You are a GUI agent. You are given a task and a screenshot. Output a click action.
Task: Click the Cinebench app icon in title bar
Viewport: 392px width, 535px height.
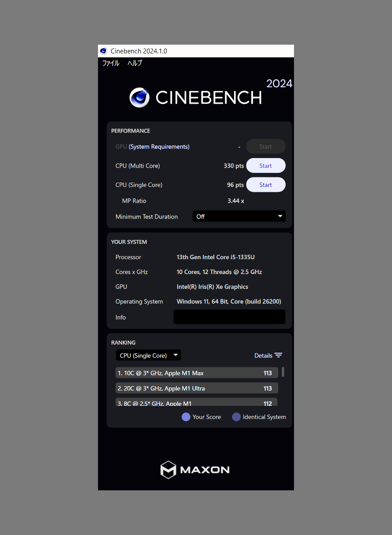pyautogui.click(x=103, y=51)
